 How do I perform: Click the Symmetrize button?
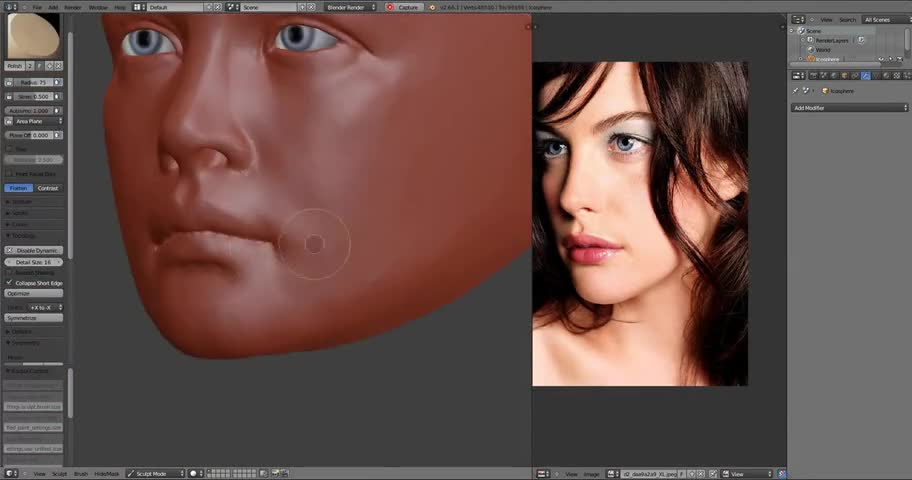(x=34, y=318)
